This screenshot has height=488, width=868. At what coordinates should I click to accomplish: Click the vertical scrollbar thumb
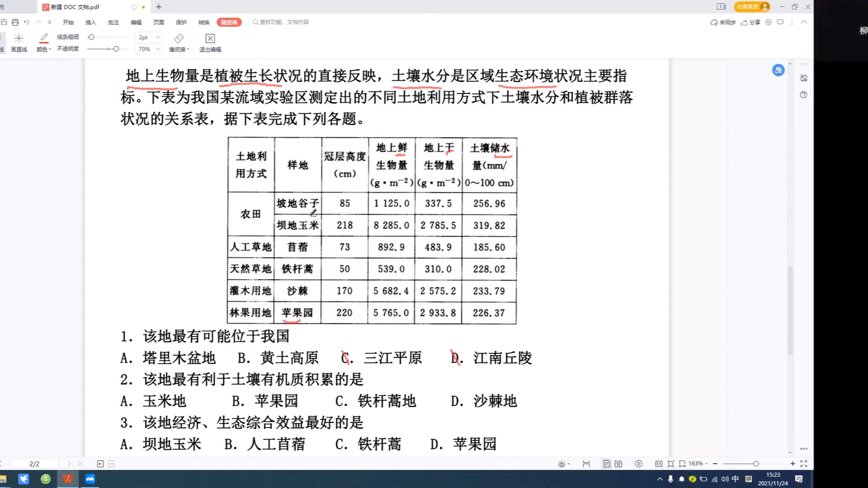[790, 311]
